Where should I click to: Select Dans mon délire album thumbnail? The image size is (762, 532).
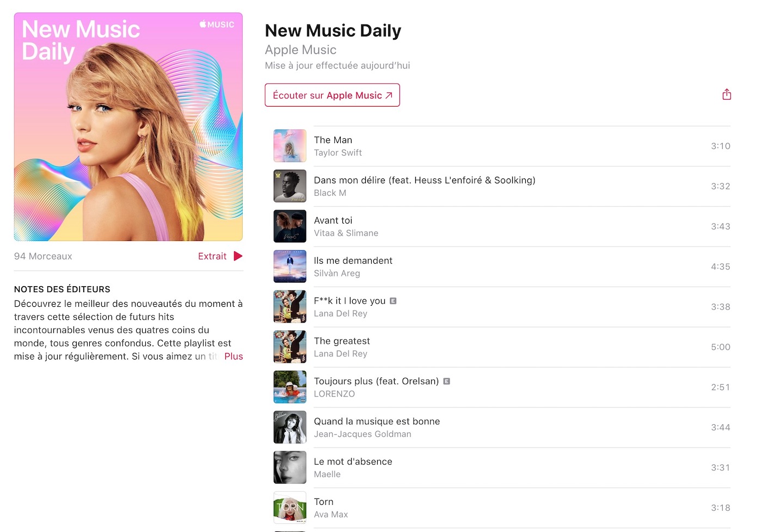tap(290, 186)
